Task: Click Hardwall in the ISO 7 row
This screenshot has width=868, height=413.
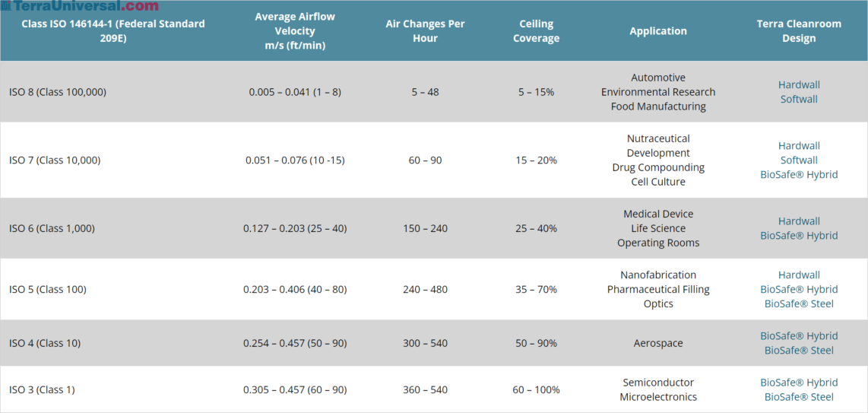Action: tap(799, 145)
